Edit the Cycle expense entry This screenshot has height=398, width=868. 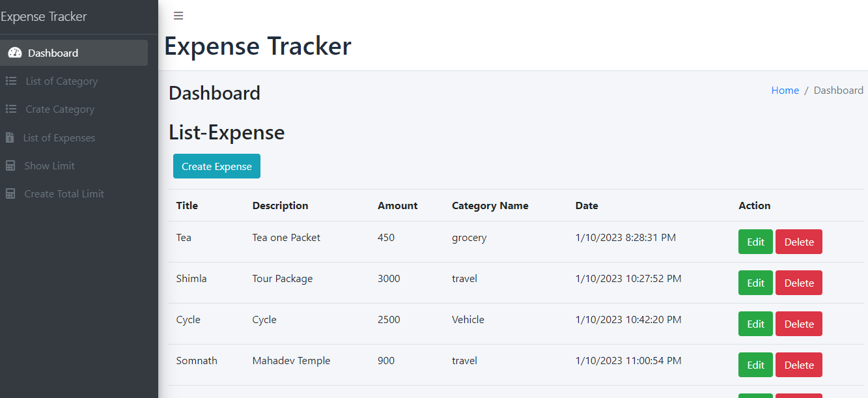[x=755, y=323]
